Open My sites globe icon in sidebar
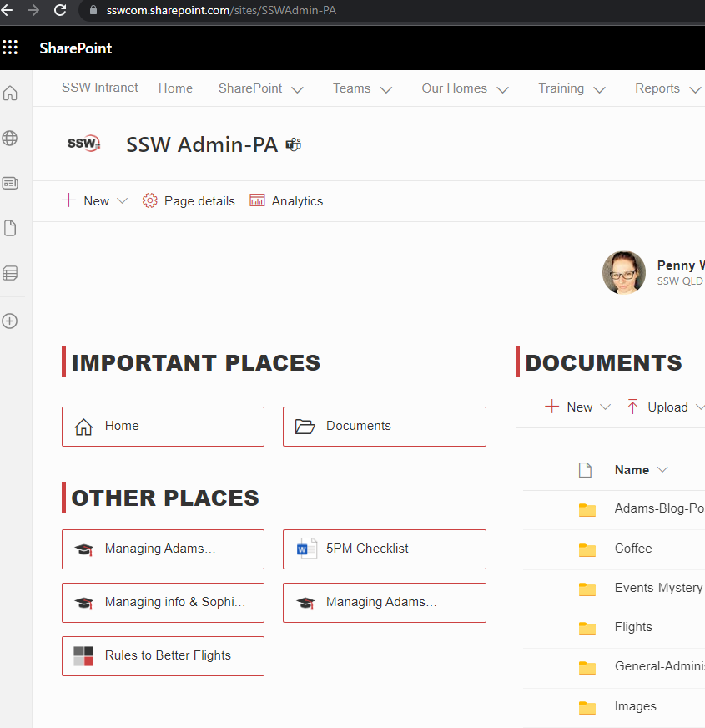This screenshot has height=728, width=705. click(x=10, y=139)
